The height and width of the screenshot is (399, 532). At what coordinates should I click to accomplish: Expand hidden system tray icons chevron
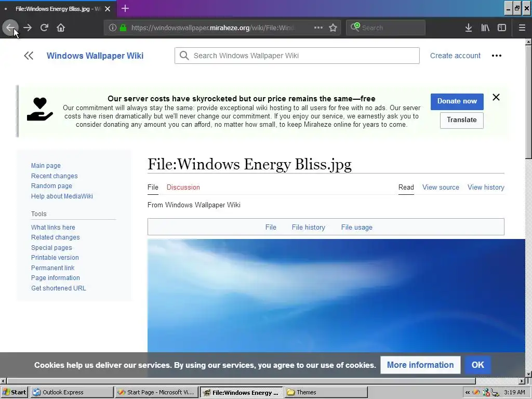tap(468, 393)
